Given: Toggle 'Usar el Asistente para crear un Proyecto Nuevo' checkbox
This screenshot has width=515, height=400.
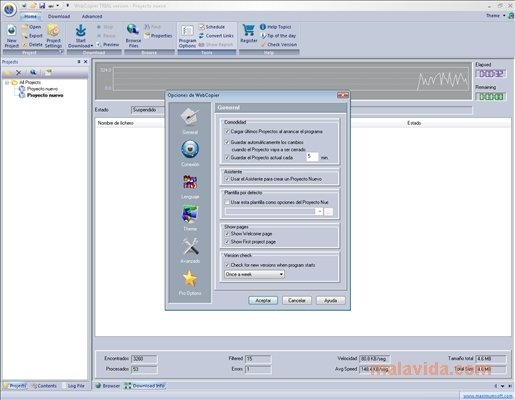Looking at the screenshot, I should (227, 179).
